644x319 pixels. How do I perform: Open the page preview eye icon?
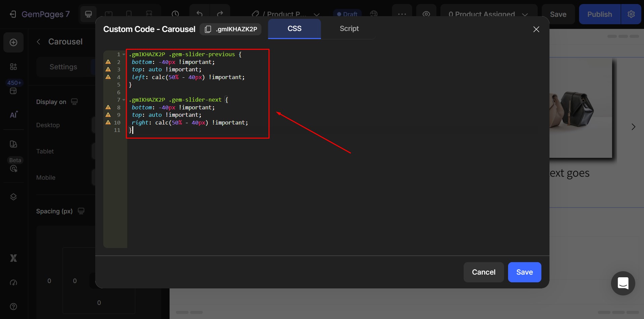pyautogui.click(x=426, y=14)
